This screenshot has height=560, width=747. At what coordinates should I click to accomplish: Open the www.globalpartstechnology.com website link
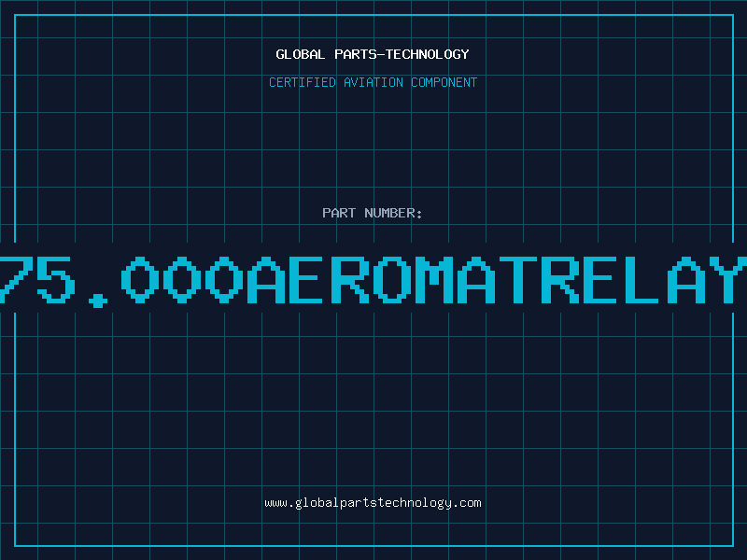coord(373,503)
